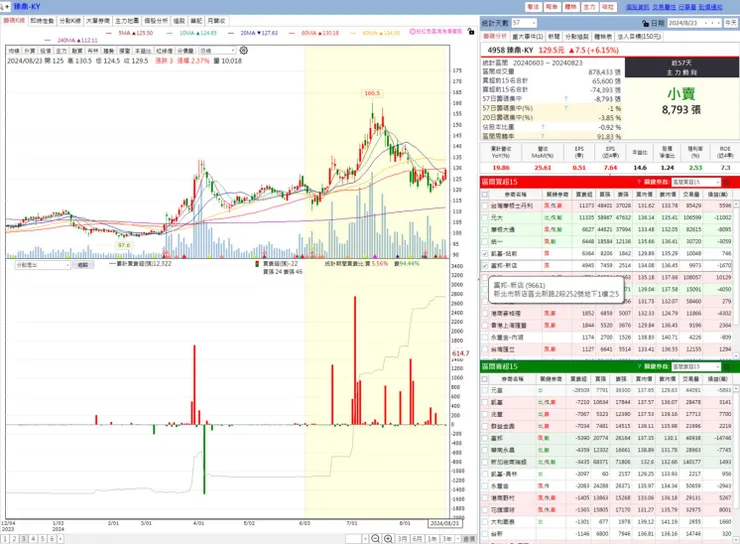740x544 pixels.
Task: Open the 日線 period dropdown
Action: click(x=217, y=50)
